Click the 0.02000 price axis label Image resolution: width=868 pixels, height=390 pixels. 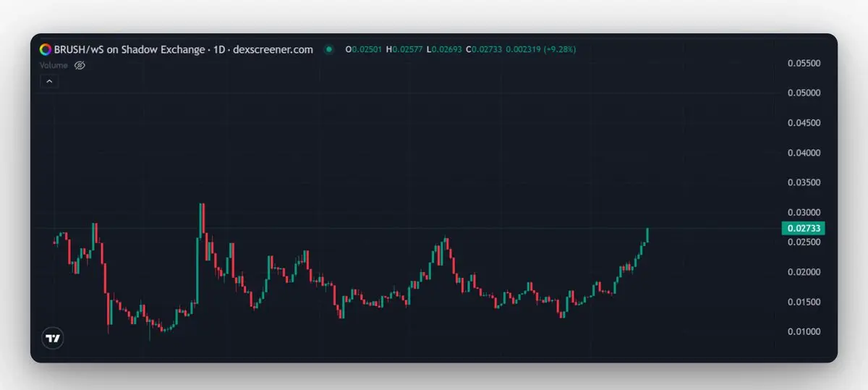pyautogui.click(x=804, y=273)
